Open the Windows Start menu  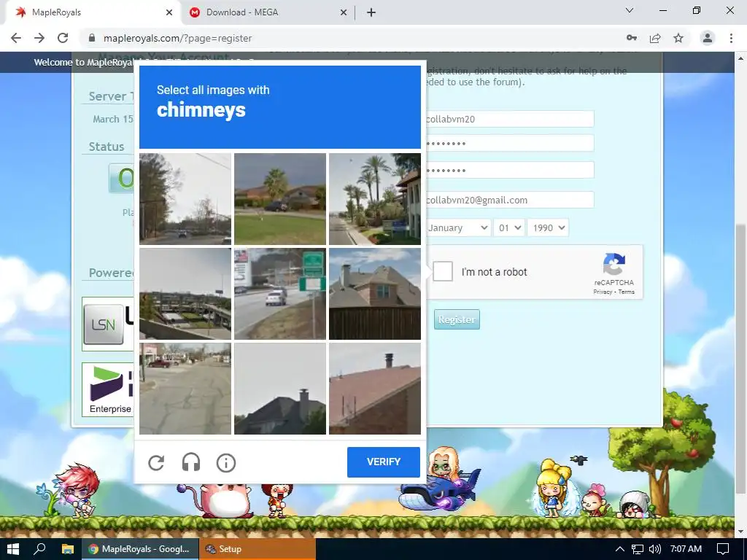13,548
